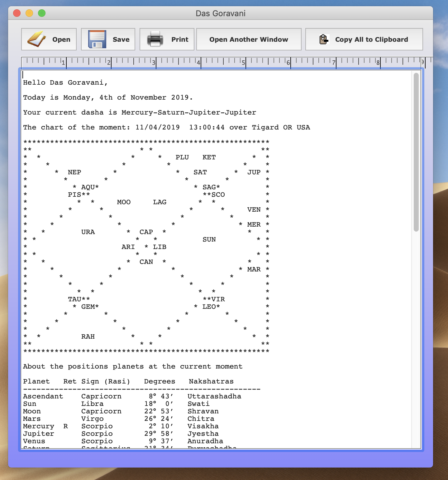Click the current dasha text line

[139, 112]
